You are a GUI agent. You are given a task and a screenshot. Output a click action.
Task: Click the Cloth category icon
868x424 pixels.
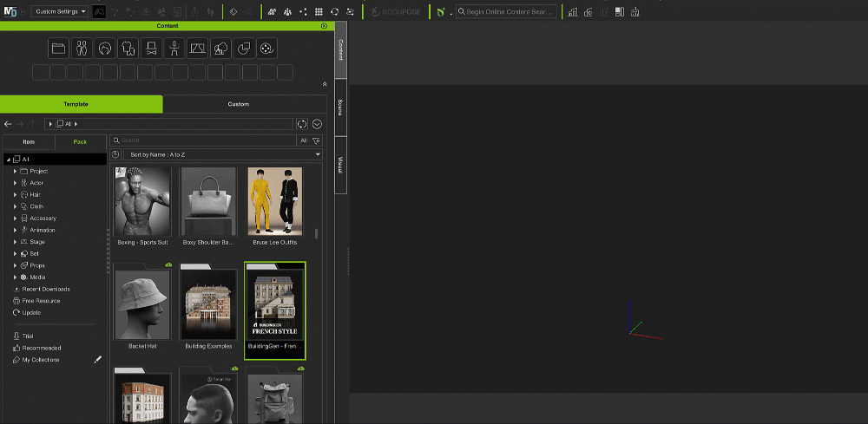point(128,49)
